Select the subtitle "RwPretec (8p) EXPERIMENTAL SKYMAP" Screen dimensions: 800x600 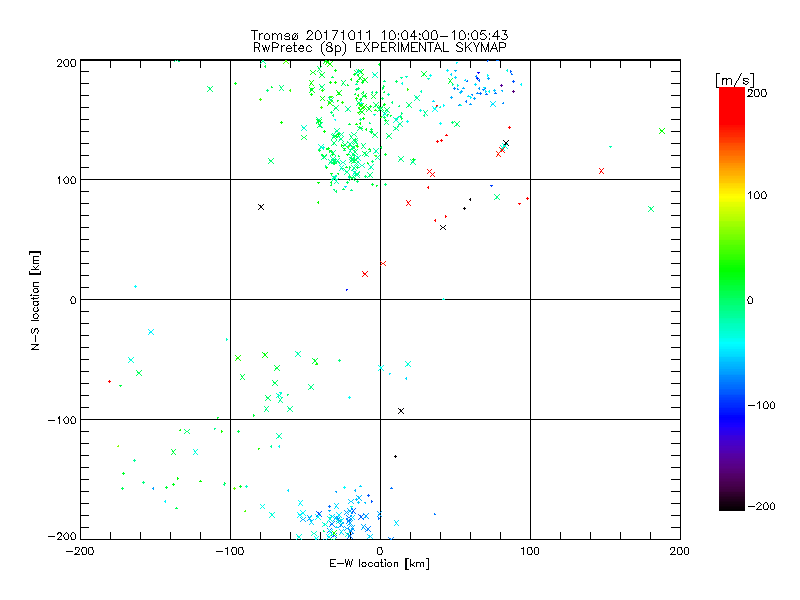pos(380,47)
